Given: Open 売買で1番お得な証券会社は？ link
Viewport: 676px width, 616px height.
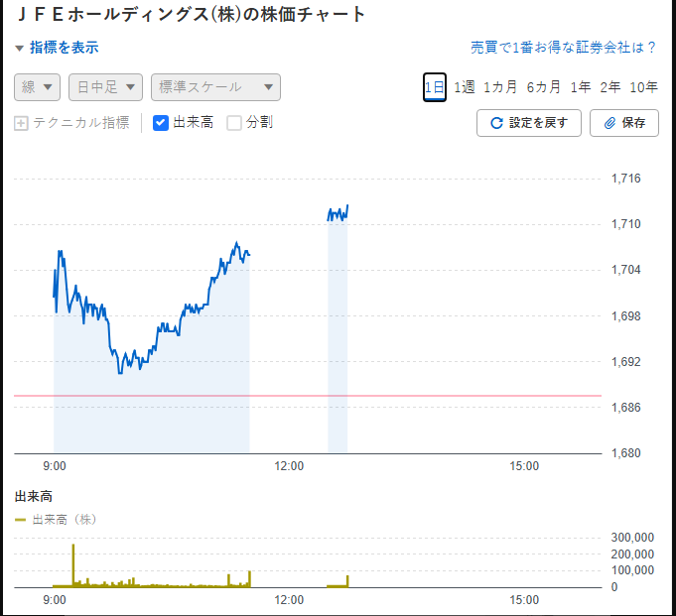Looking at the screenshot, I should (563, 48).
